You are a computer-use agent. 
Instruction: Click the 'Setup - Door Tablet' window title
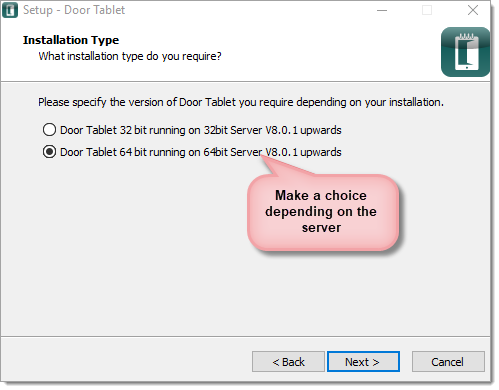point(74,10)
